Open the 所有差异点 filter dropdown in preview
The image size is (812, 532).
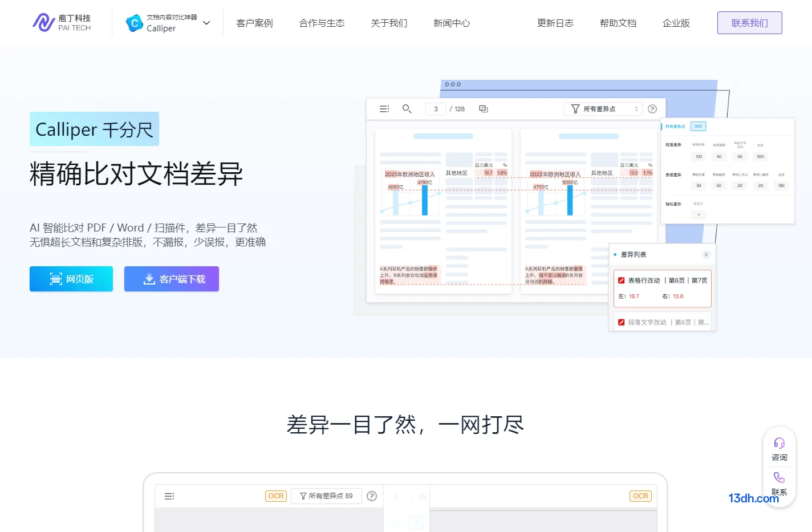[603, 109]
